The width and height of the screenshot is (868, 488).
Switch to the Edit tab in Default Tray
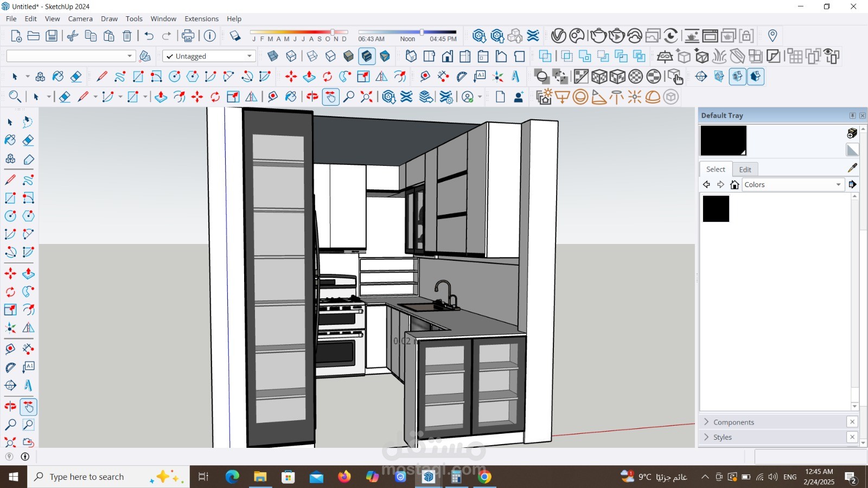pos(745,170)
